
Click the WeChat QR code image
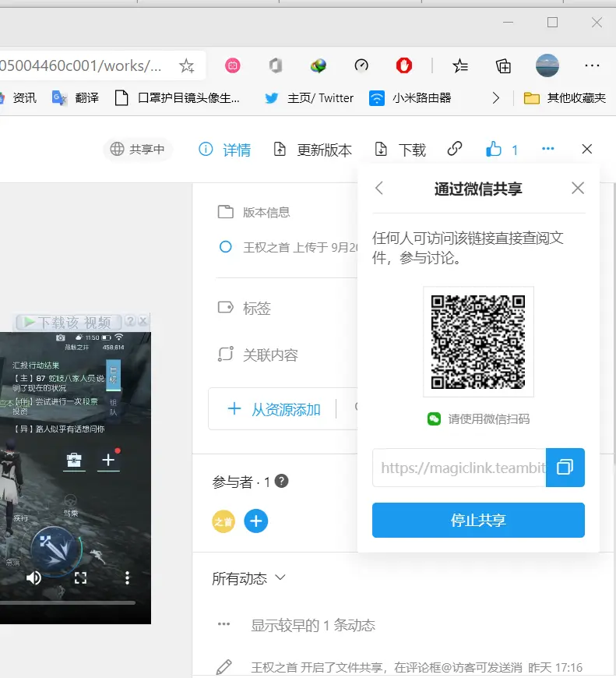pos(478,341)
